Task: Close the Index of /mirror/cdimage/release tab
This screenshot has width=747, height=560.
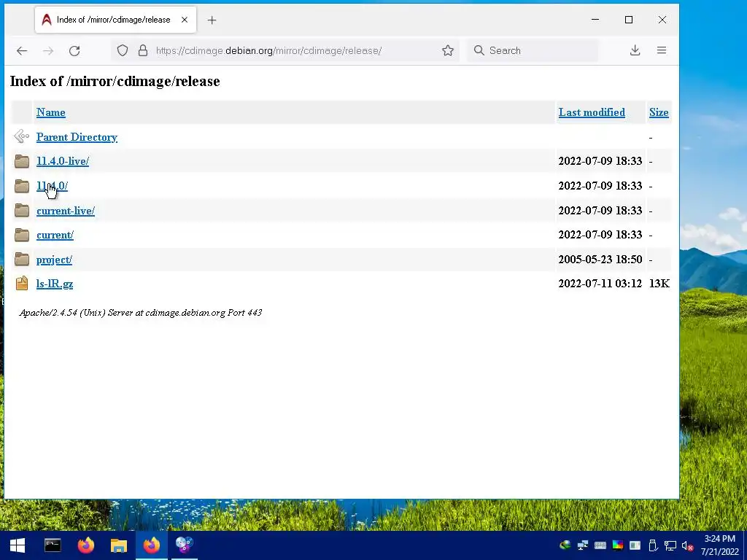Action: (x=185, y=20)
